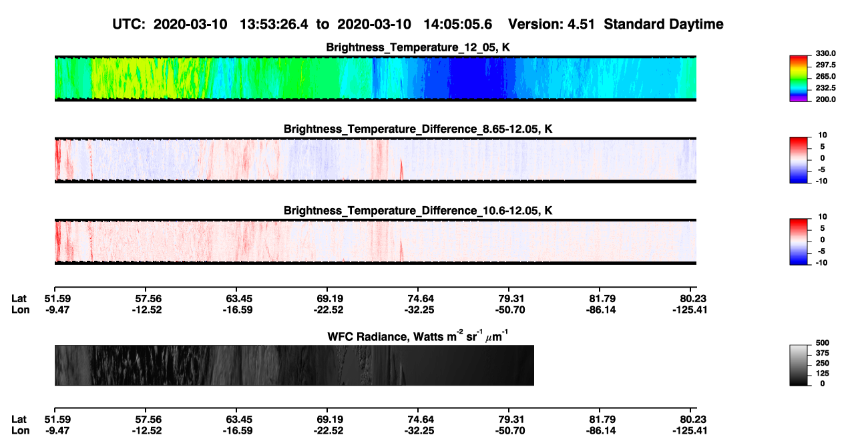Click the '265.0' colorbar tick label
Viewport: 868px width, 445px height.
pos(827,77)
